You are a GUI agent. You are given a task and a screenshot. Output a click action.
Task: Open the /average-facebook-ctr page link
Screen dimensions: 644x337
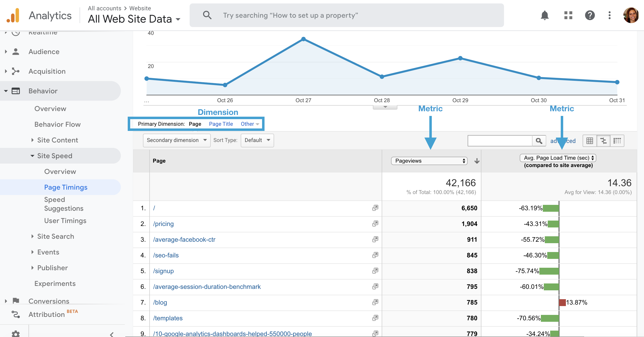184,239
